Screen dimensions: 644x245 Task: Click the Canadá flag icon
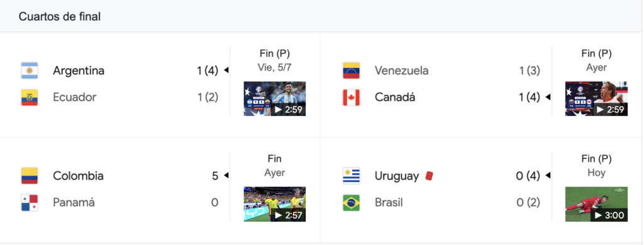coord(351,98)
